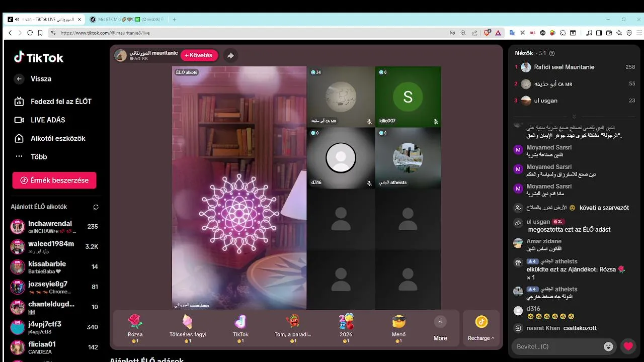Open the d316 guest tile

coord(341,158)
